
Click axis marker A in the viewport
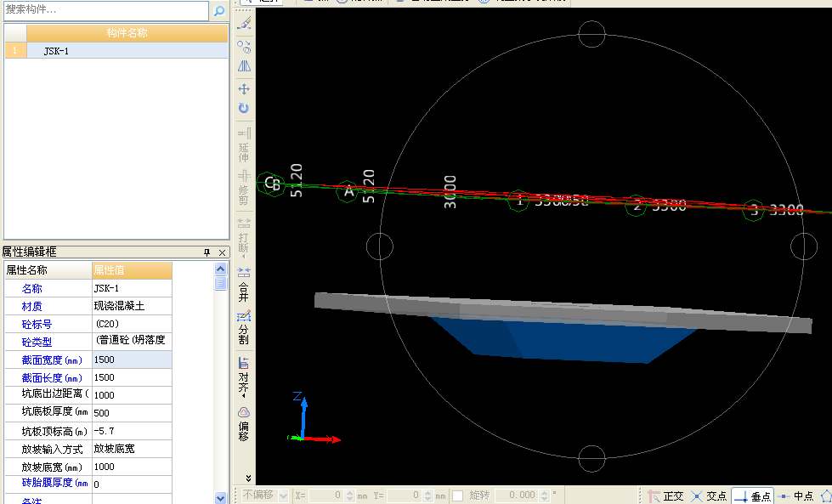click(x=348, y=191)
